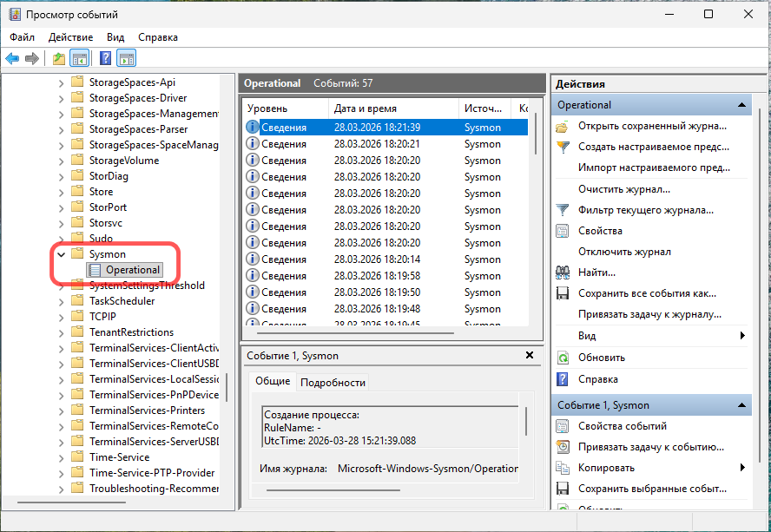Click the filter funnel icon for current log
Image resolution: width=771 pixels, height=532 pixels.
[563, 210]
